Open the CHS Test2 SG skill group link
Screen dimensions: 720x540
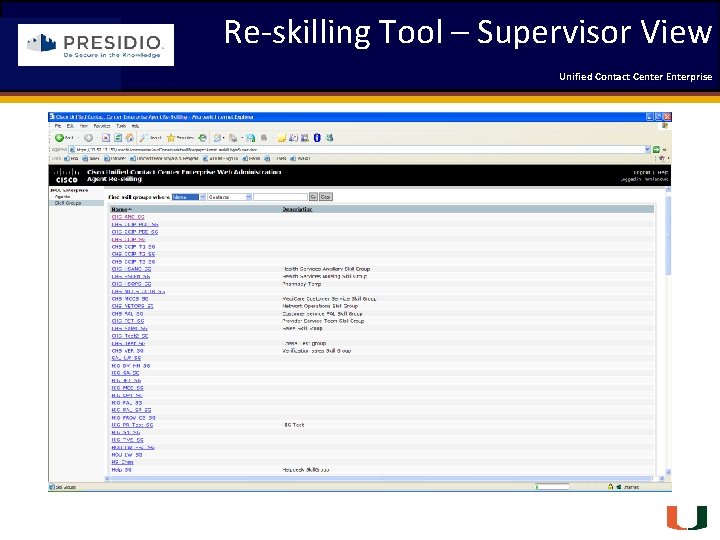pos(130,336)
